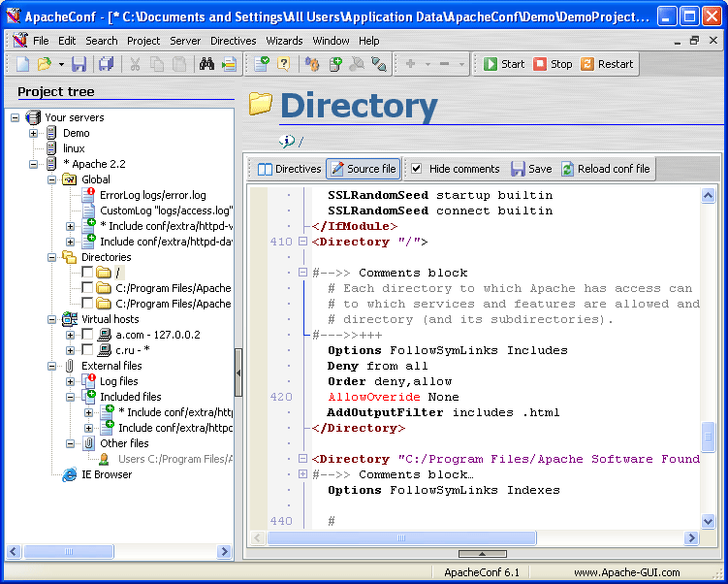The height and width of the screenshot is (584, 728).
Task: Open the Search menu
Action: [x=101, y=41]
